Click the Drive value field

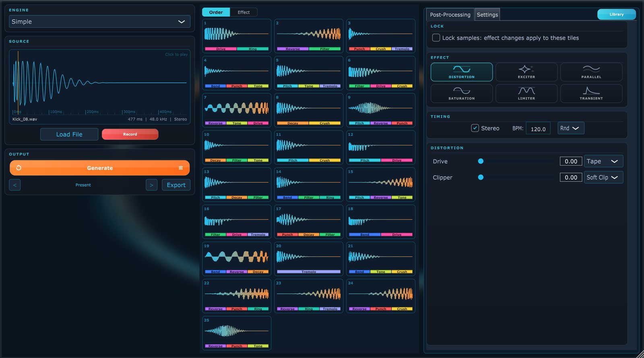571,161
